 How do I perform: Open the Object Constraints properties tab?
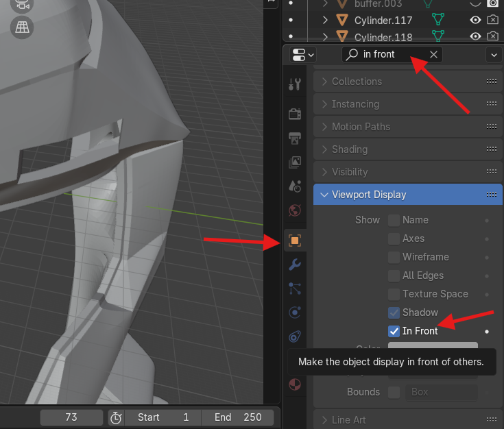295,336
